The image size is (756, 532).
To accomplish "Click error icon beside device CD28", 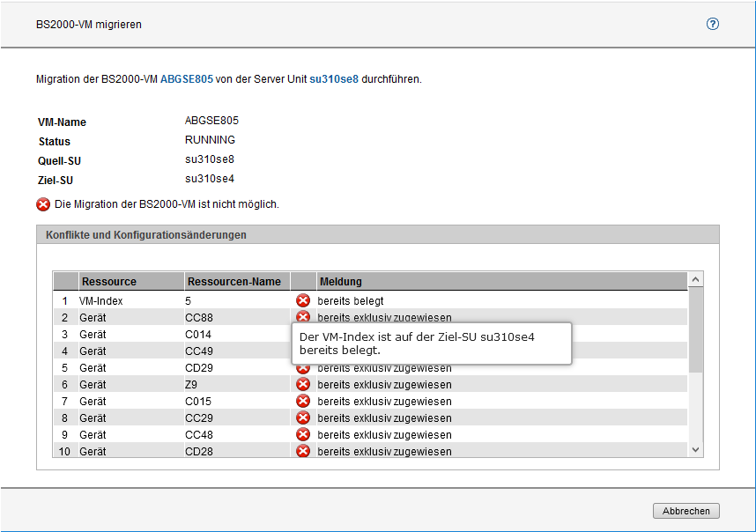I will click(x=303, y=451).
